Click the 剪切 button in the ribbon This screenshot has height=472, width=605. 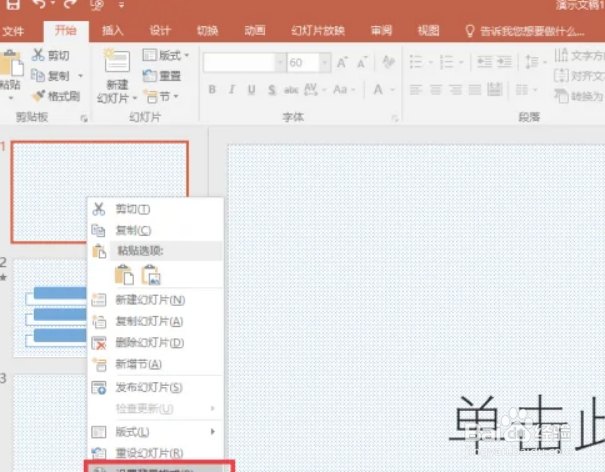tap(51, 56)
